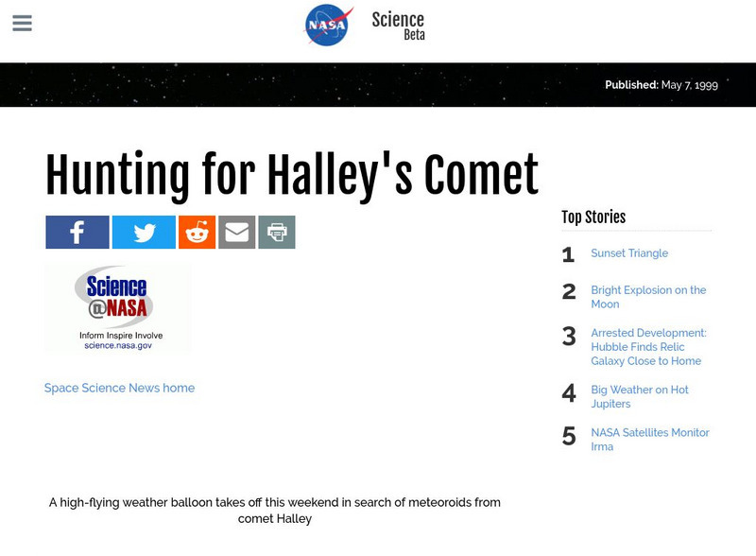This screenshot has width=756, height=556.
Task: Share article on Reddit
Action: [197, 232]
